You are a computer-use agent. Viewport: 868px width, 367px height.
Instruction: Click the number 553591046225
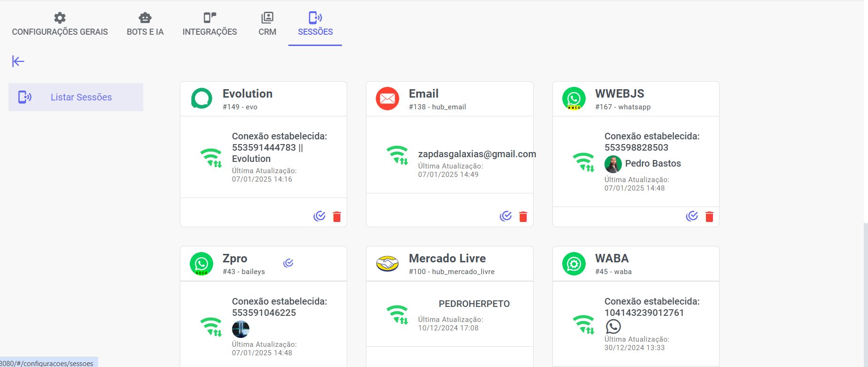click(264, 313)
